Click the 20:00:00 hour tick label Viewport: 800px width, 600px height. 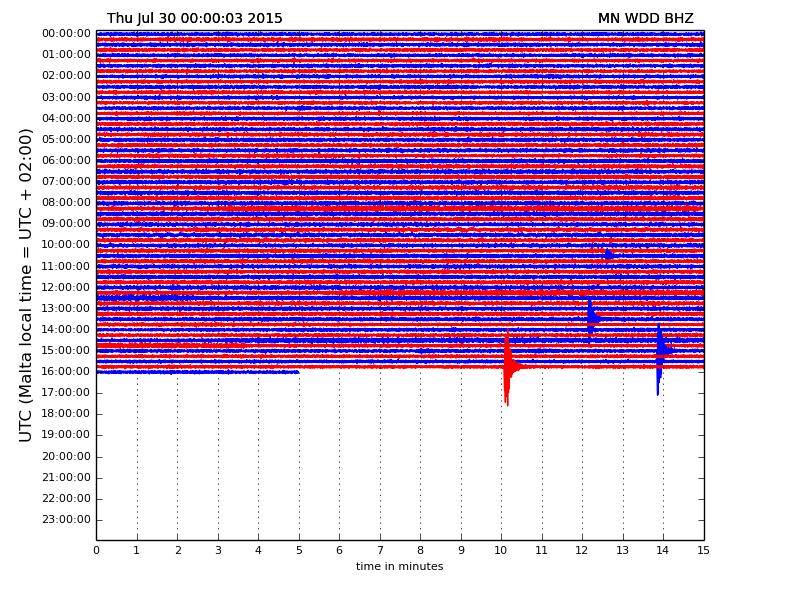66,456
